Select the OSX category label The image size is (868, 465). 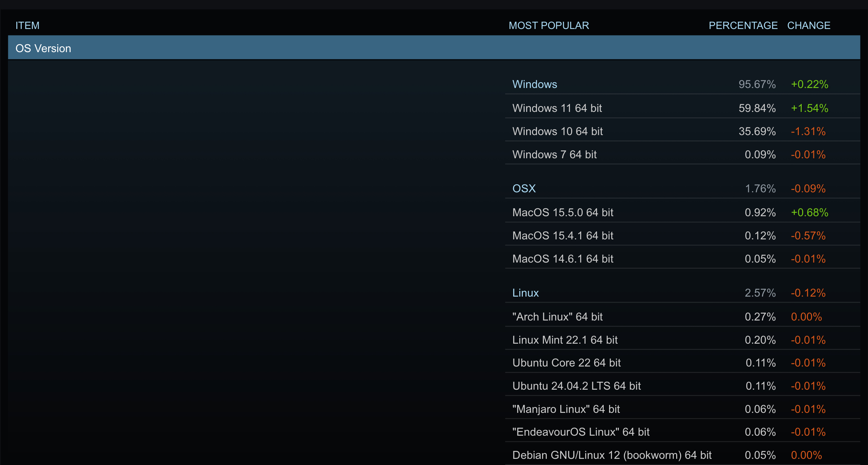point(524,189)
